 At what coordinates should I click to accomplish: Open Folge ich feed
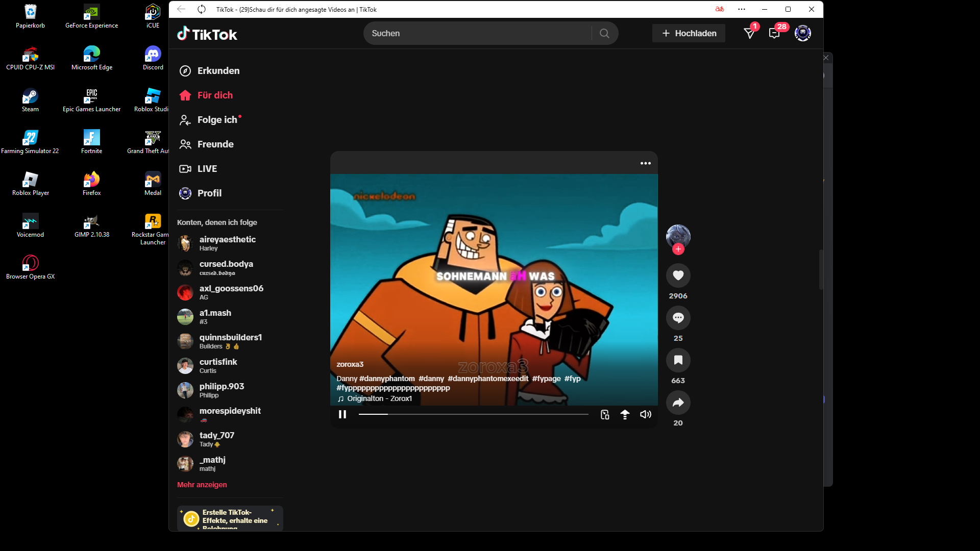[210, 120]
